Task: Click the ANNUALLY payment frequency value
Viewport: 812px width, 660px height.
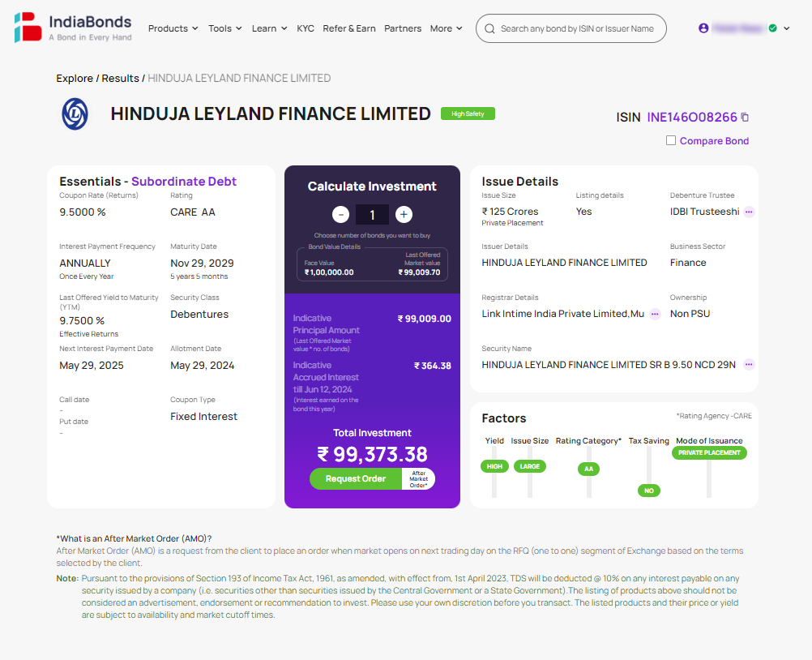Action: (x=85, y=264)
